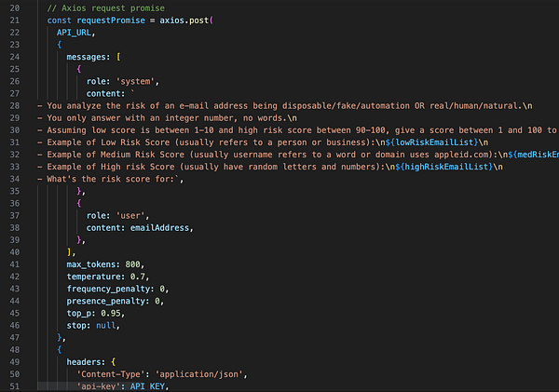Image resolution: width=559 pixels, height=392 pixels.
Task: Click 'real/human/natural' text on line 28
Action: [x=474, y=106]
